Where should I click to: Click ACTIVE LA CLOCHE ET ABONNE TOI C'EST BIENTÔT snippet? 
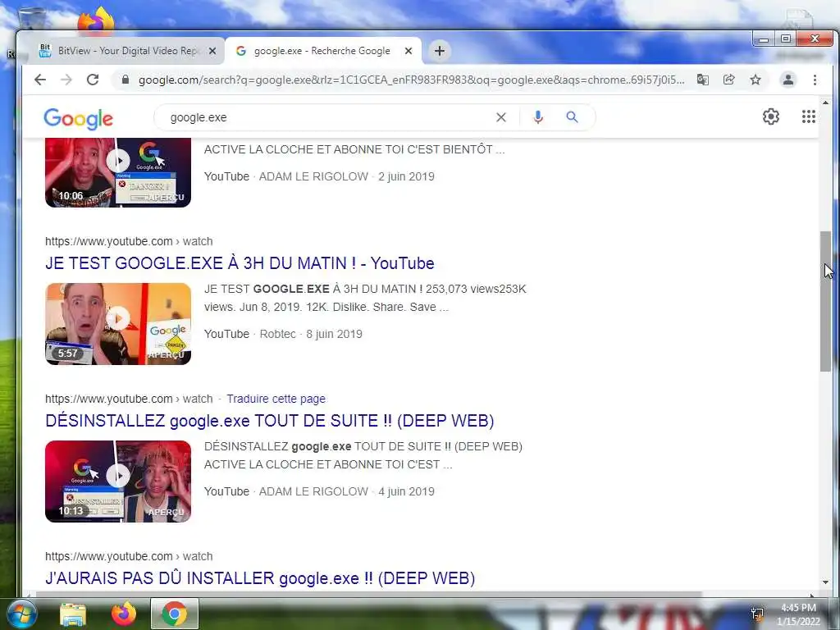[354, 149]
